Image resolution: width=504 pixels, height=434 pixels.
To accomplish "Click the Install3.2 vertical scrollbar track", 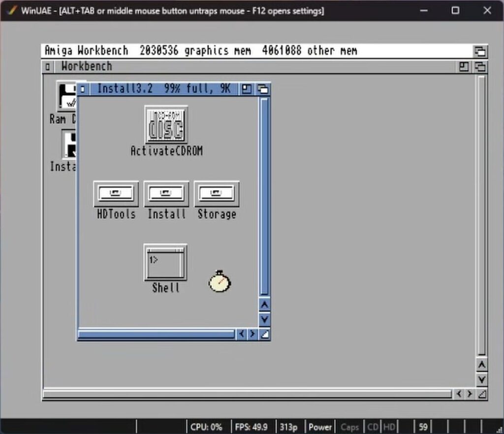I will (x=264, y=197).
